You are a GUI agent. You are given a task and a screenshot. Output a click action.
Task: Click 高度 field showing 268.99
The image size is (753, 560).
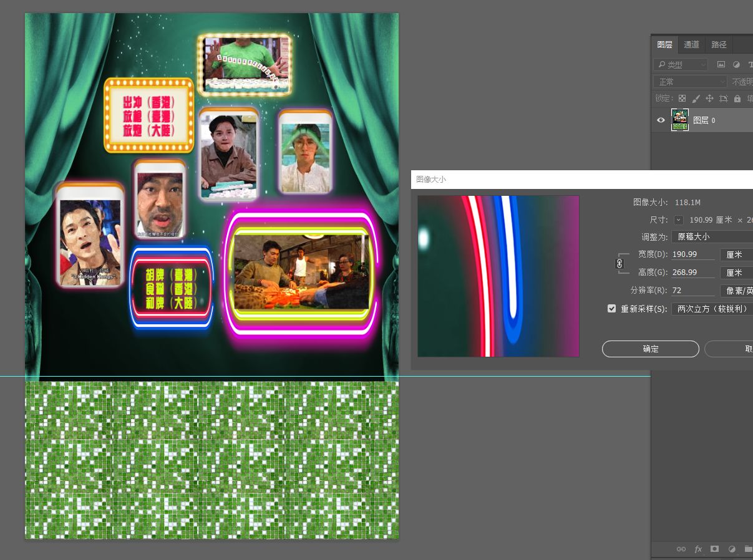[693, 273]
